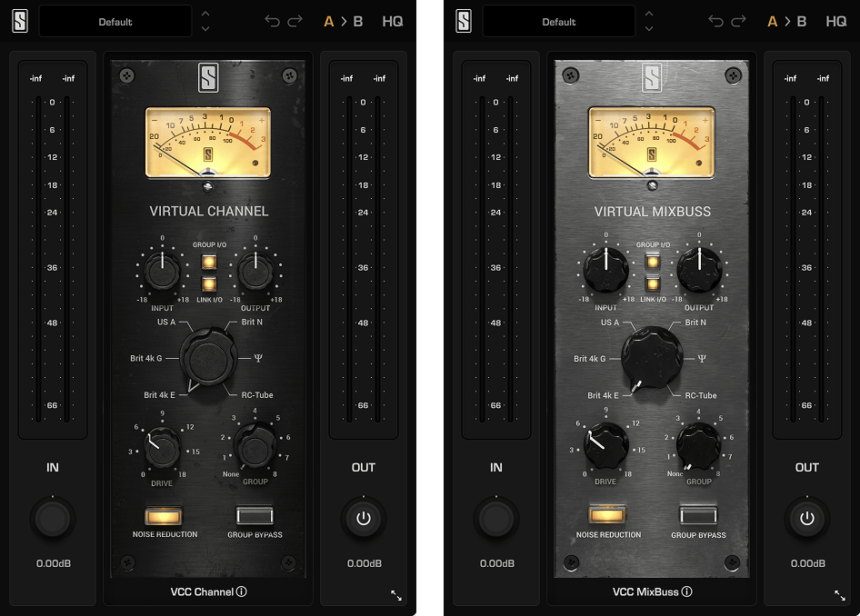The height and width of the screenshot is (616, 860).
Task: Toggle the Link I/O button on Virtual Channel
Action: pos(208,284)
